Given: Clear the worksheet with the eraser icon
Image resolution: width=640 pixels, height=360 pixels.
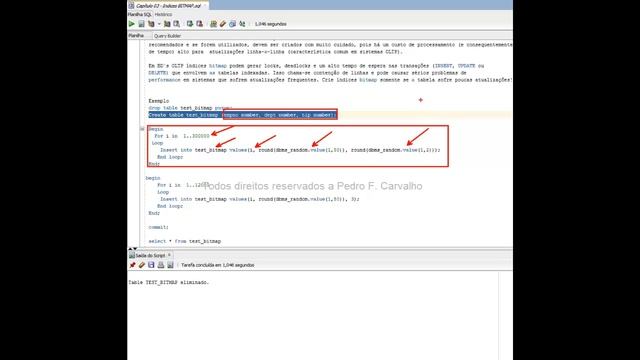Looking at the screenshot, I should pyautogui.click(x=223, y=24).
